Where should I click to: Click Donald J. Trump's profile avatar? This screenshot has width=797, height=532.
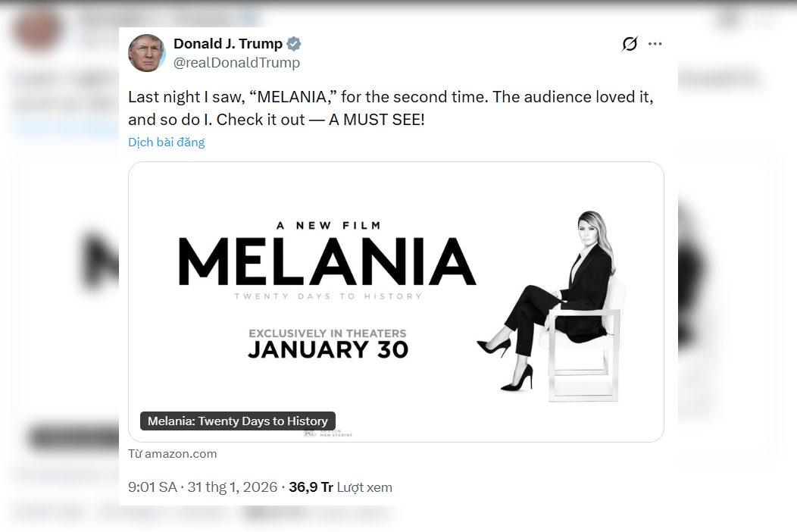pyautogui.click(x=147, y=53)
